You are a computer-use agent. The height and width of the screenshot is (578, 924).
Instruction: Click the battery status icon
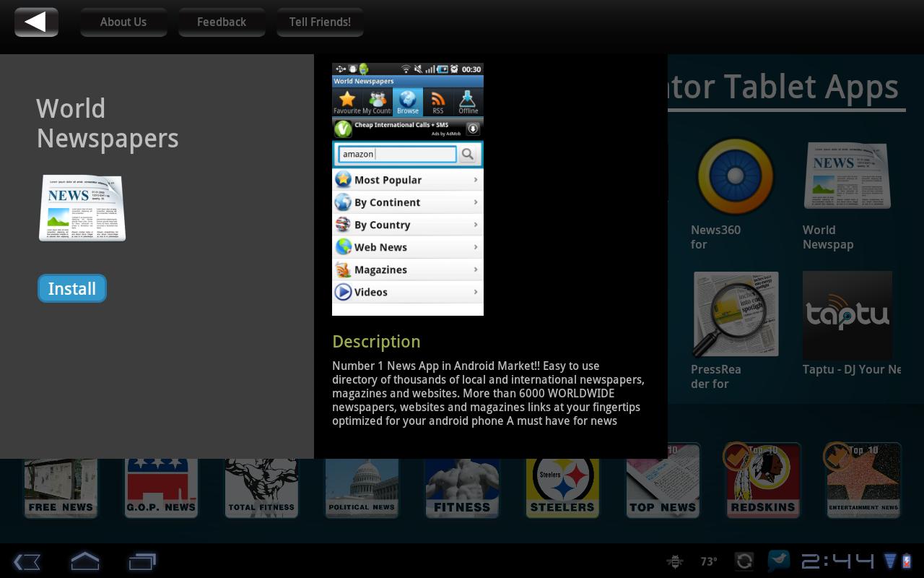point(907,561)
